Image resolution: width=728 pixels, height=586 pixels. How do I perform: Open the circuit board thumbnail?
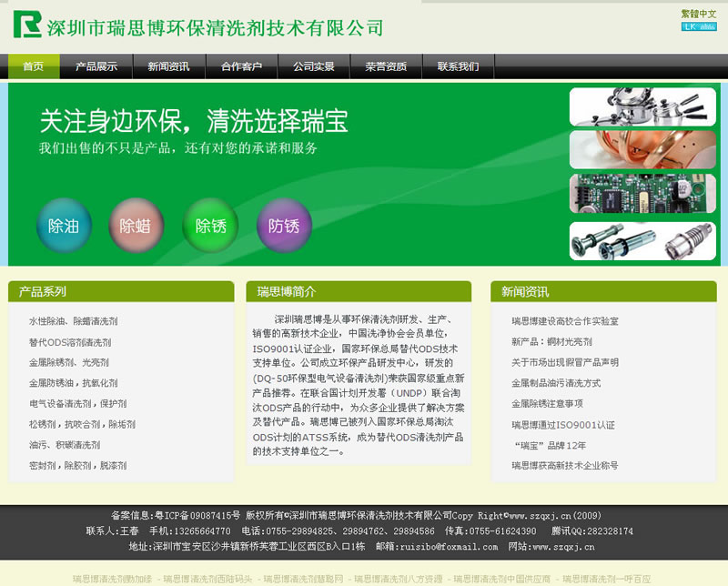pyautogui.click(x=642, y=193)
